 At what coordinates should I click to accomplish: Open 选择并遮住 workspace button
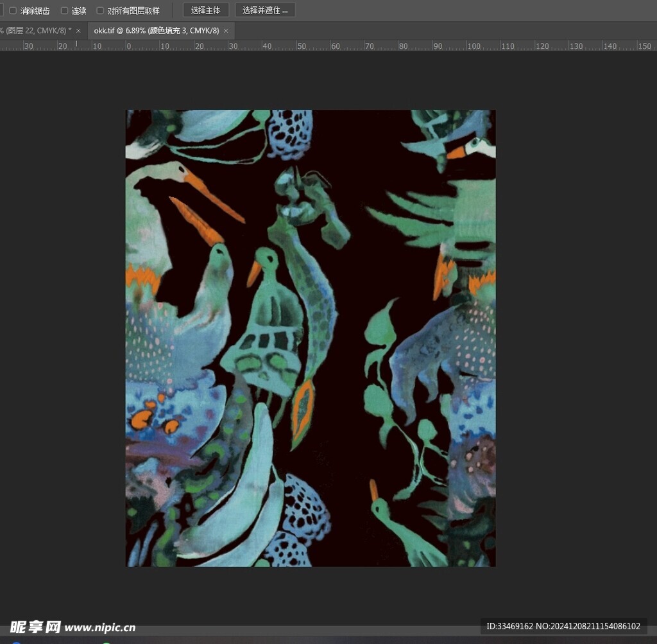[265, 10]
